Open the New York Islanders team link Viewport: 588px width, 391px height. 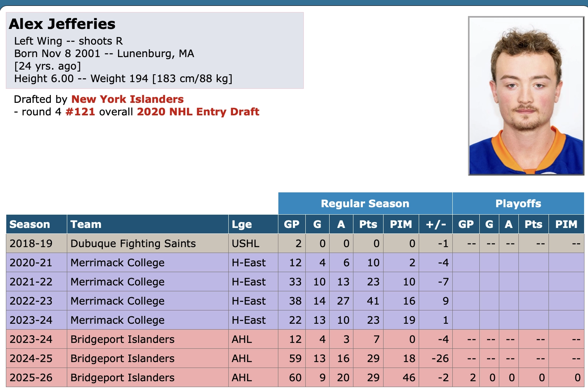(127, 99)
